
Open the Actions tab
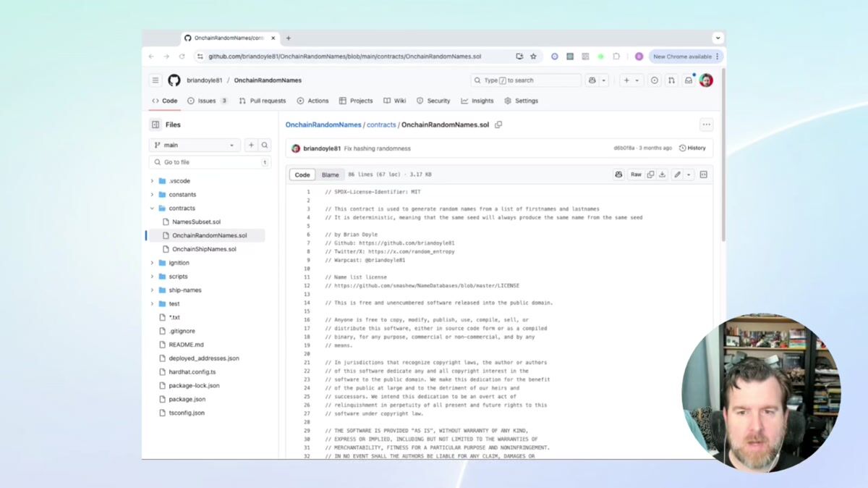pyautogui.click(x=312, y=101)
